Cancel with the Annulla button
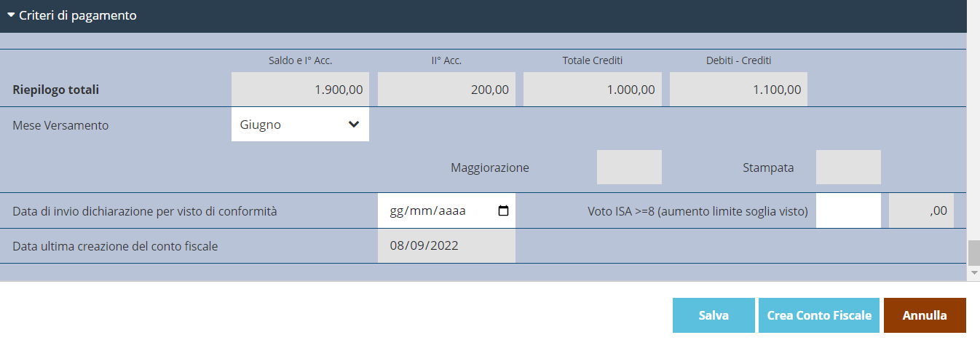 925,315
